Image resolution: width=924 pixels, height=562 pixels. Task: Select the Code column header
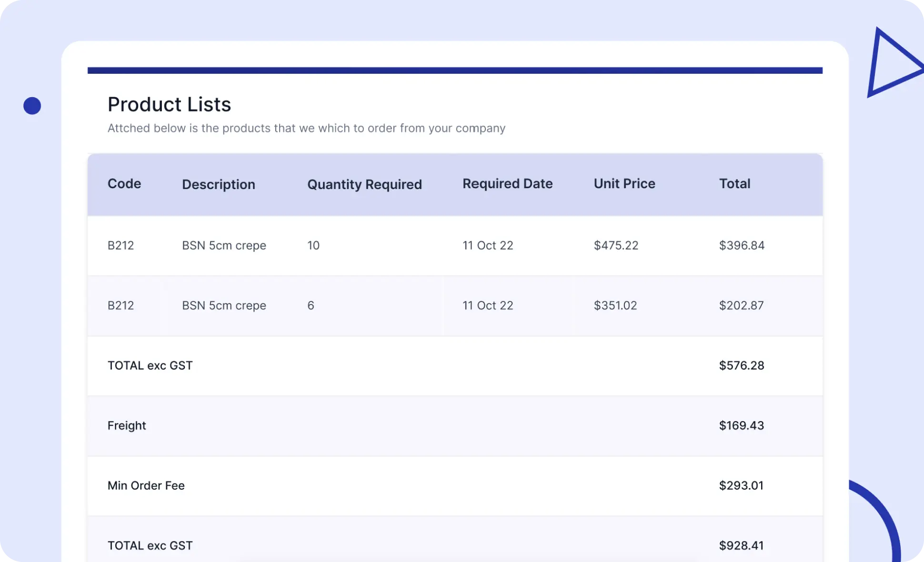124,184
